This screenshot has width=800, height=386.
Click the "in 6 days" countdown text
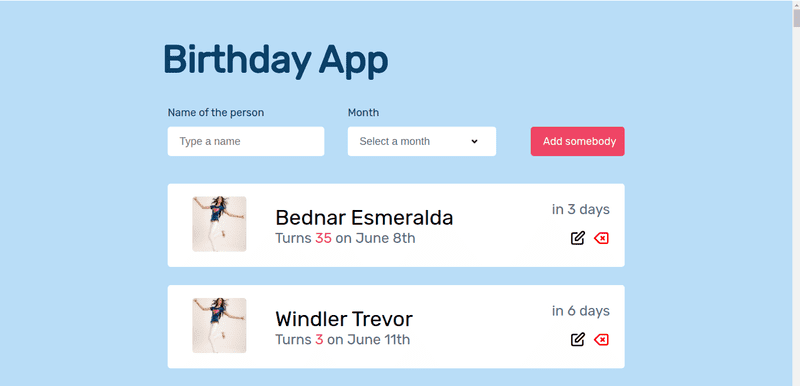pyautogui.click(x=581, y=311)
